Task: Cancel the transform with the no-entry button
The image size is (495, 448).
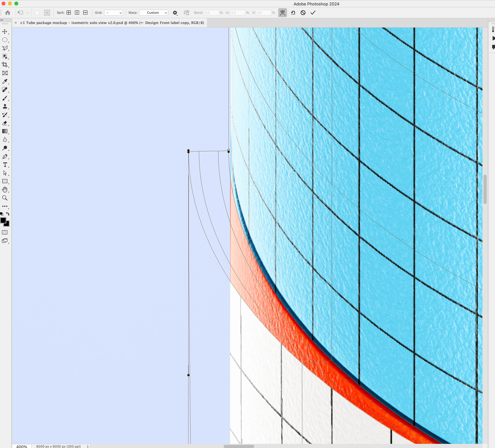Action: point(303,12)
